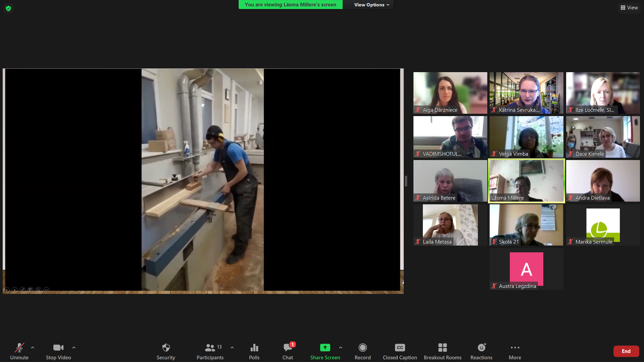The width and height of the screenshot is (644, 362).
Task: Open the Reactions menu
Action: coord(481,351)
